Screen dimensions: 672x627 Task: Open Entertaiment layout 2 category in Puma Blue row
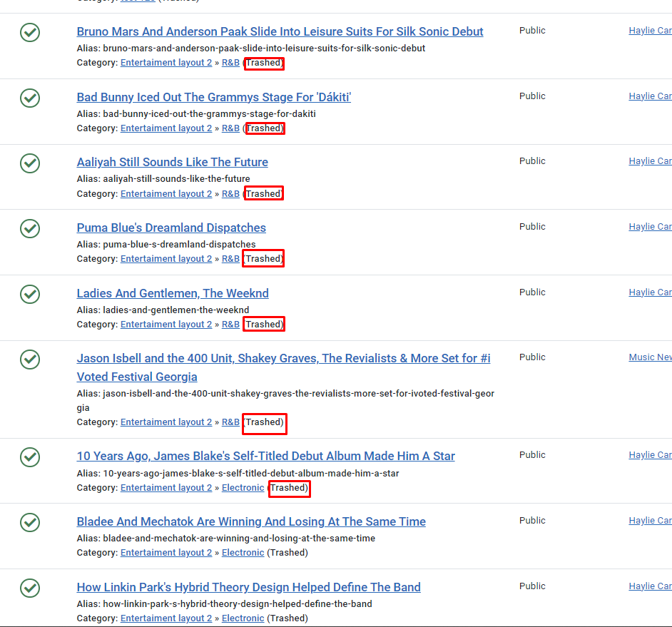click(166, 259)
